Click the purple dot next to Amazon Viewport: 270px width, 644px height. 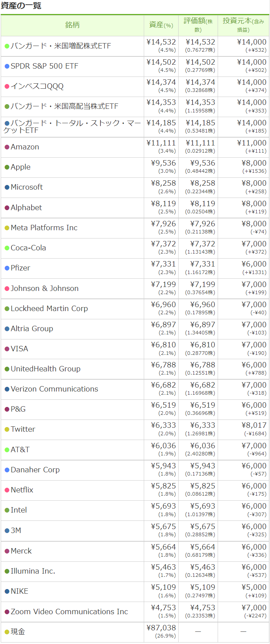pos(7,147)
